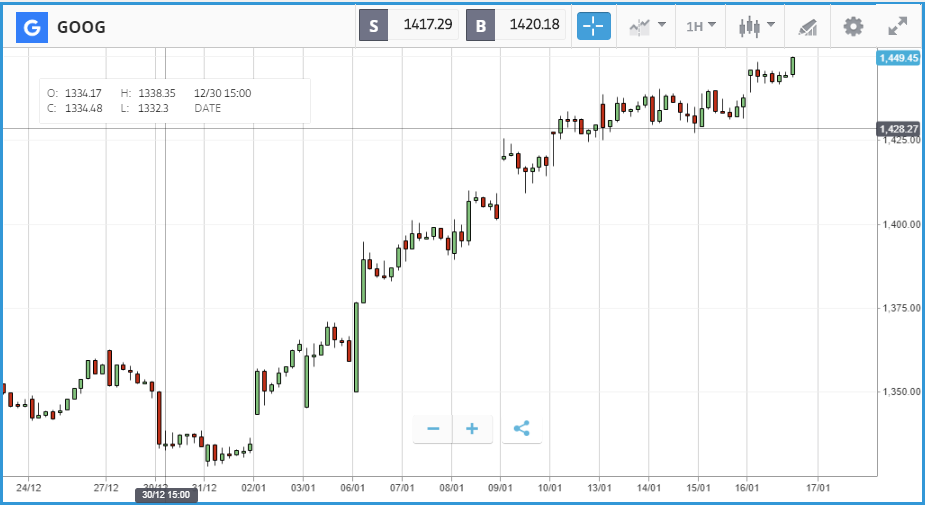
Task: Click the 13/01 date axis label
Action: (x=599, y=488)
